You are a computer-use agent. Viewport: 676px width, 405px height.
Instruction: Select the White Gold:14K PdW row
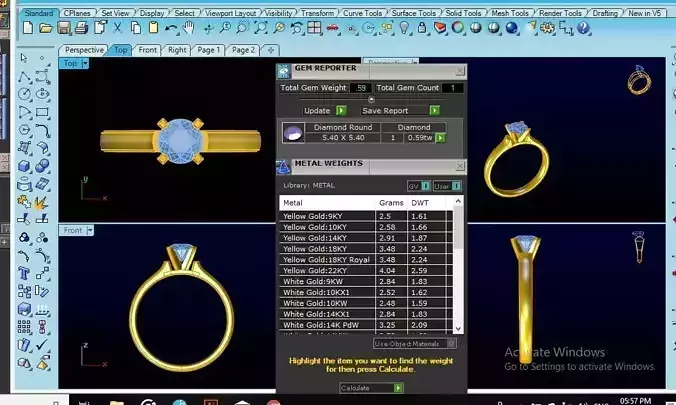[366, 325]
